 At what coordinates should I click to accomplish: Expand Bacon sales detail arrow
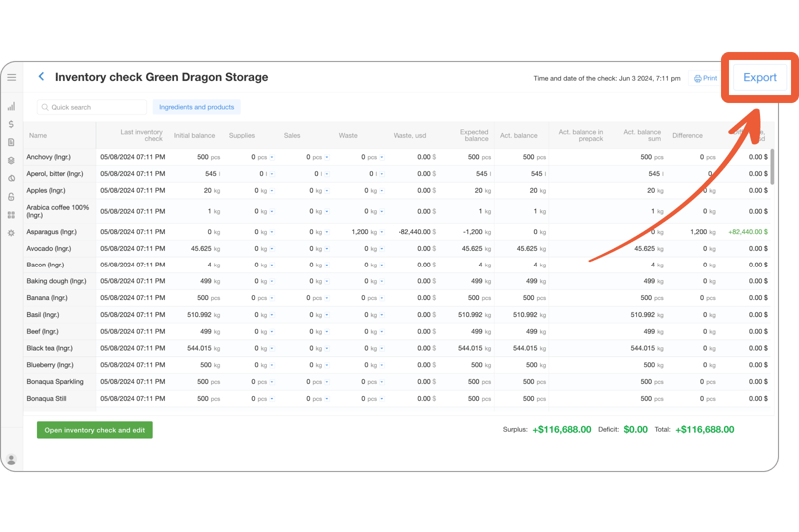pyautogui.click(x=327, y=265)
